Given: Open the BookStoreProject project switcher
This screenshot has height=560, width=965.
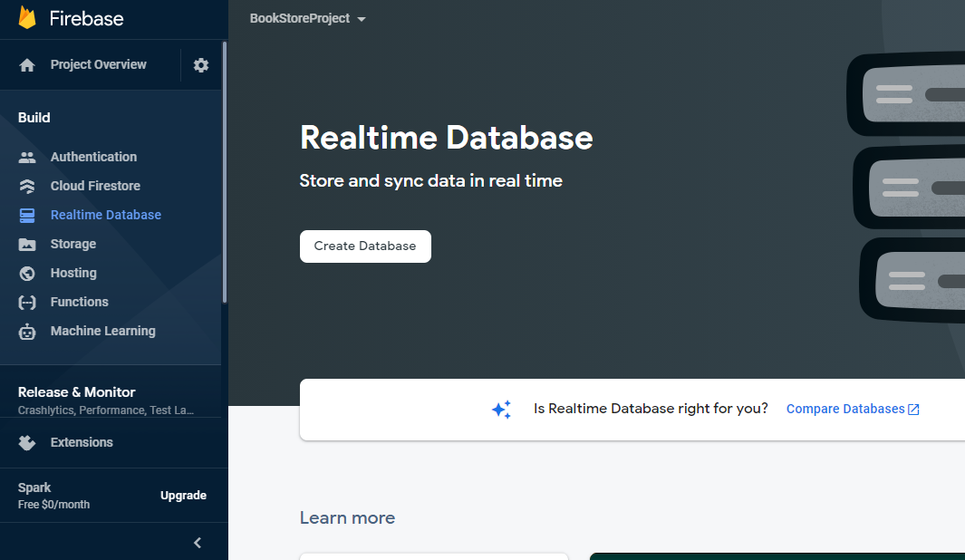Looking at the screenshot, I should pos(308,17).
